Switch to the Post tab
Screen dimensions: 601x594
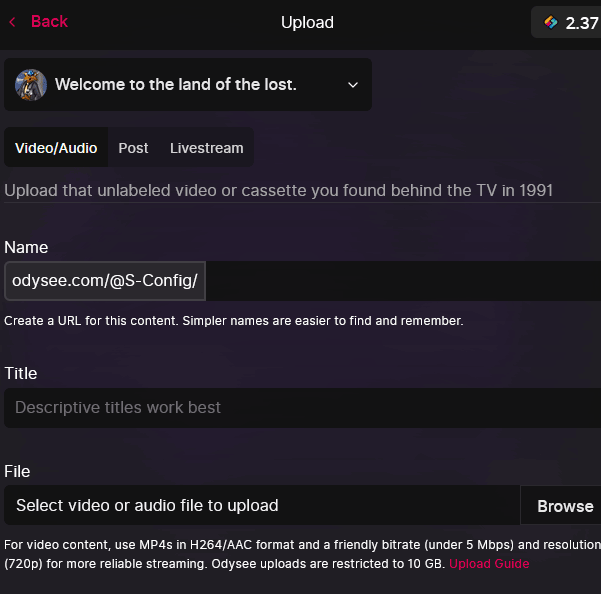point(133,148)
